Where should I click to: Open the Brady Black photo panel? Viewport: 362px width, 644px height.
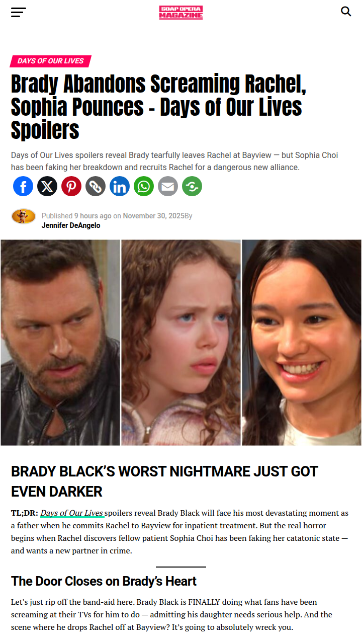click(60, 343)
